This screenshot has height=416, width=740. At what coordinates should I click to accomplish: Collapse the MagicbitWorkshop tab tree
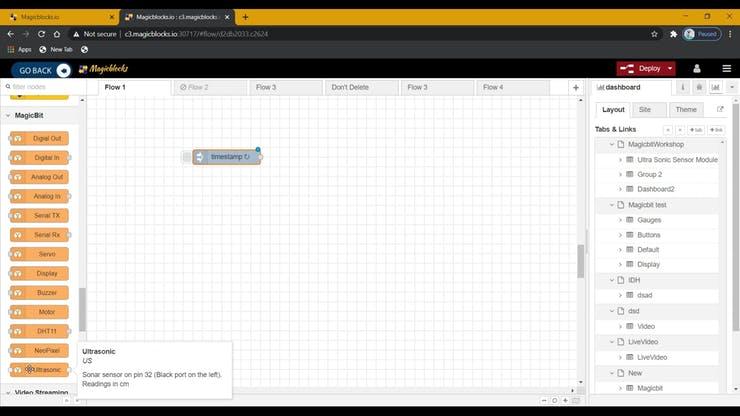click(x=609, y=145)
